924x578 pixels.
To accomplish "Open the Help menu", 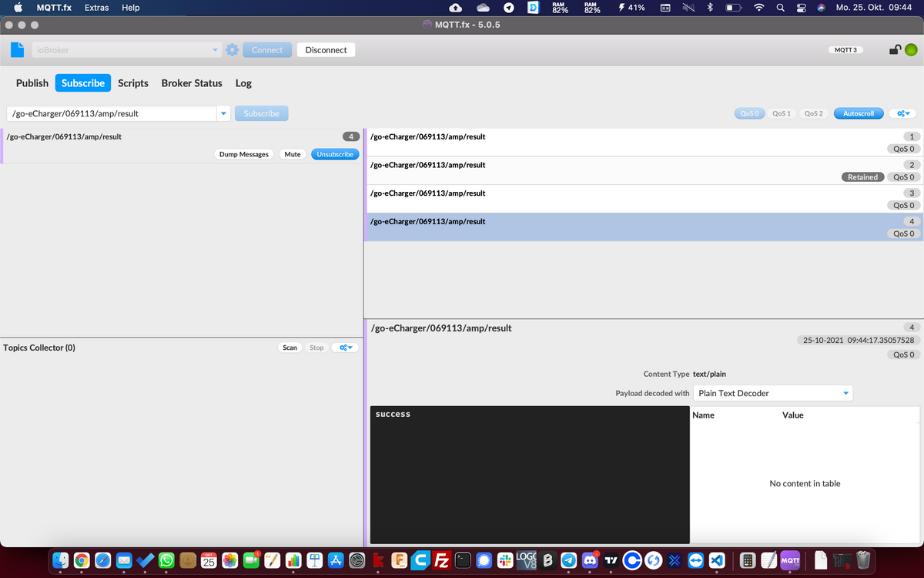I will point(131,8).
